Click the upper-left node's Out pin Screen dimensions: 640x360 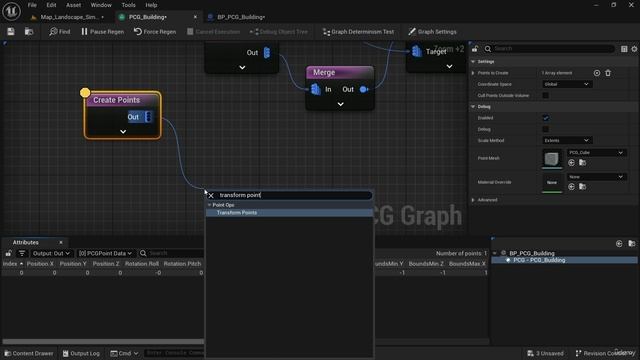[x=267, y=53]
